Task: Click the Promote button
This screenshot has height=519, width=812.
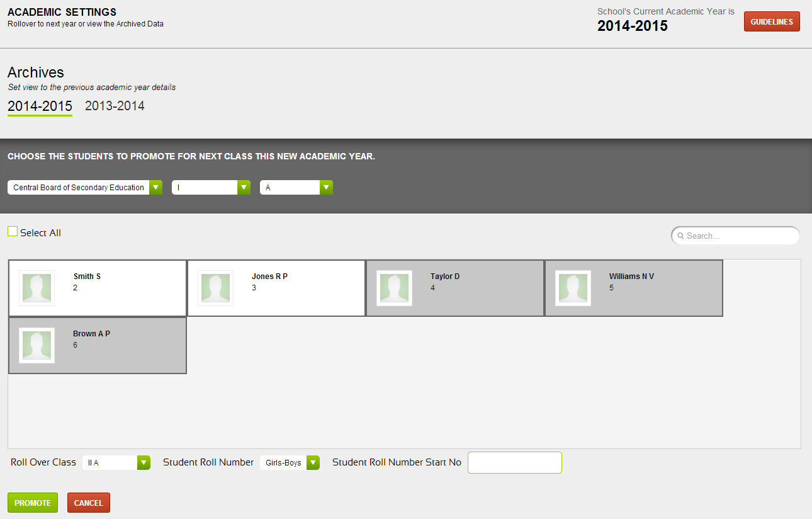Action: [33, 503]
